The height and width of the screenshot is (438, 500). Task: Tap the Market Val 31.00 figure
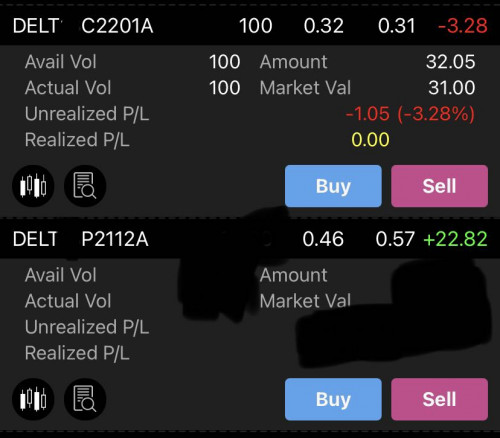452,88
